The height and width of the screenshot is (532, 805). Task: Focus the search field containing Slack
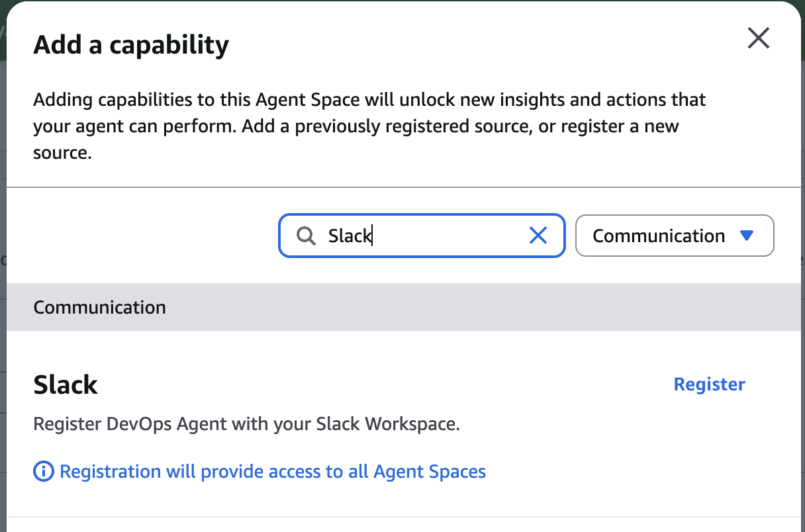pyautogui.click(x=422, y=235)
